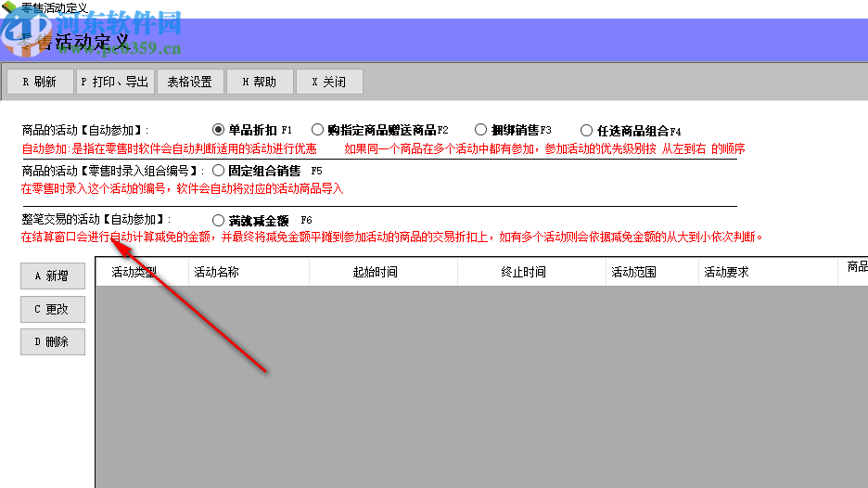Click the 活动类型 column header
The height and width of the screenshot is (488, 868).
[x=142, y=272]
